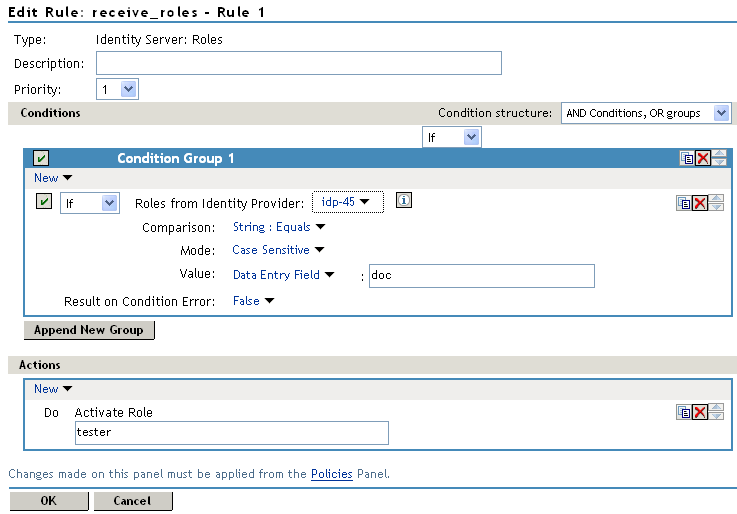The image size is (737, 514).
Task: Click copy icon for the idp-45 condition
Action: click(x=684, y=203)
